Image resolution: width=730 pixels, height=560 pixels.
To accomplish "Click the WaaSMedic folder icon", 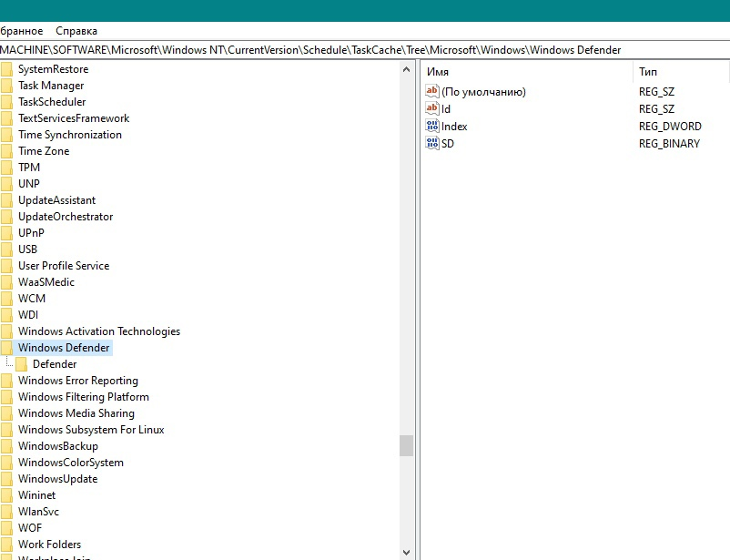I will click(7, 282).
